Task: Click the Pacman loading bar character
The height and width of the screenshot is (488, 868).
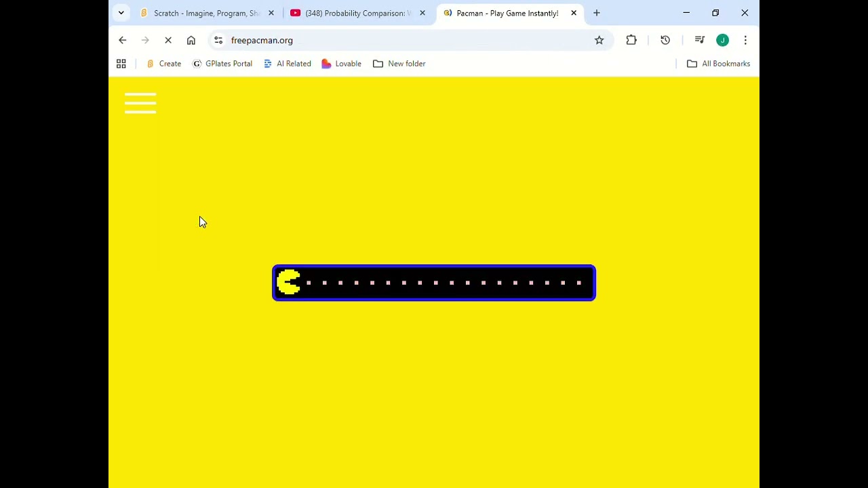Action: [289, 282]
